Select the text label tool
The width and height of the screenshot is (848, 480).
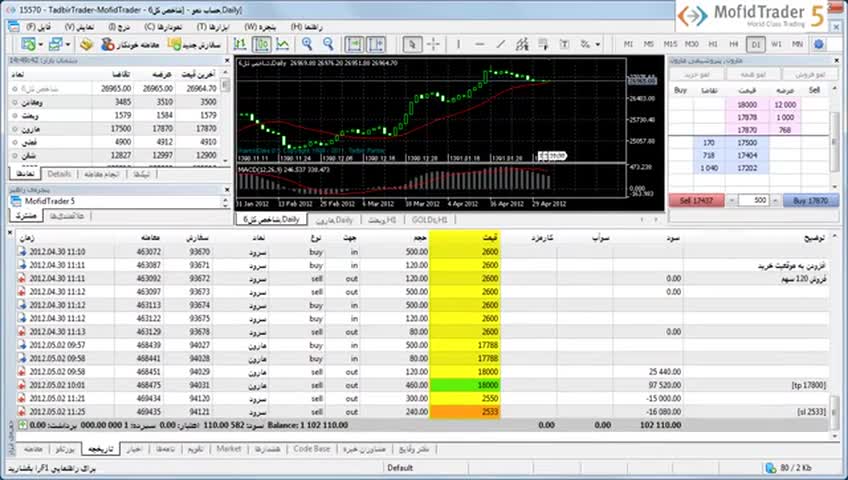(564, 44)
